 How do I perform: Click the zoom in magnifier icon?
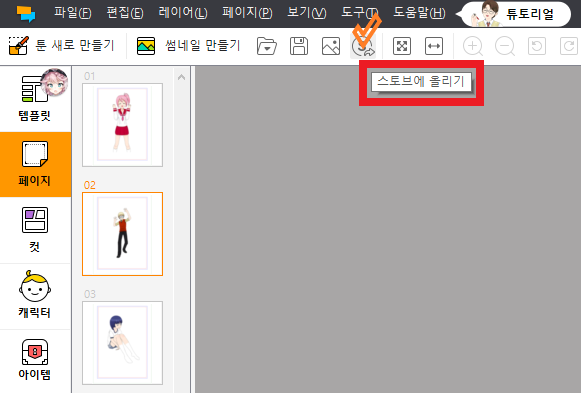(473, 47)
